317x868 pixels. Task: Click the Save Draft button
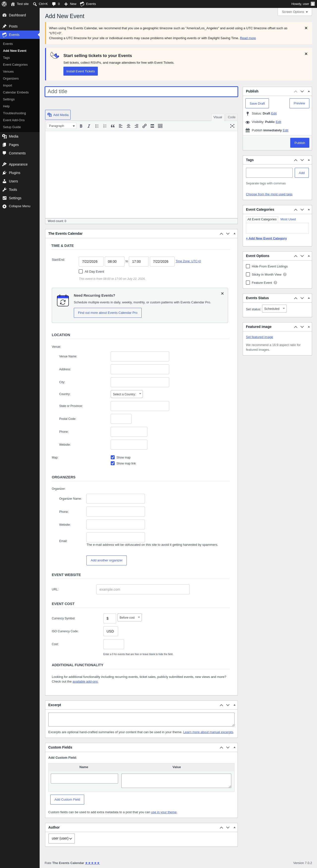point(257,103)
